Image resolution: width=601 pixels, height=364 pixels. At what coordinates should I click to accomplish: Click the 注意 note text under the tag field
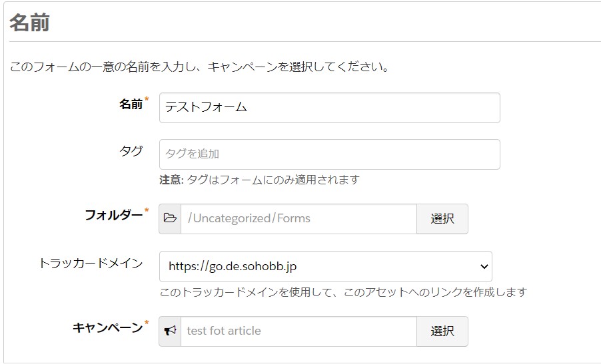259,180
